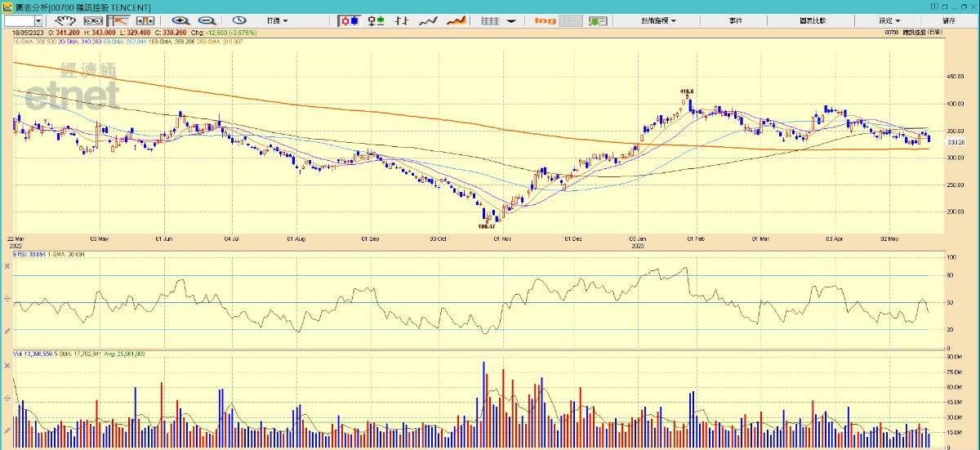Switch to the line chart type
The image size is (980, 450).
(x=429, y=20)
